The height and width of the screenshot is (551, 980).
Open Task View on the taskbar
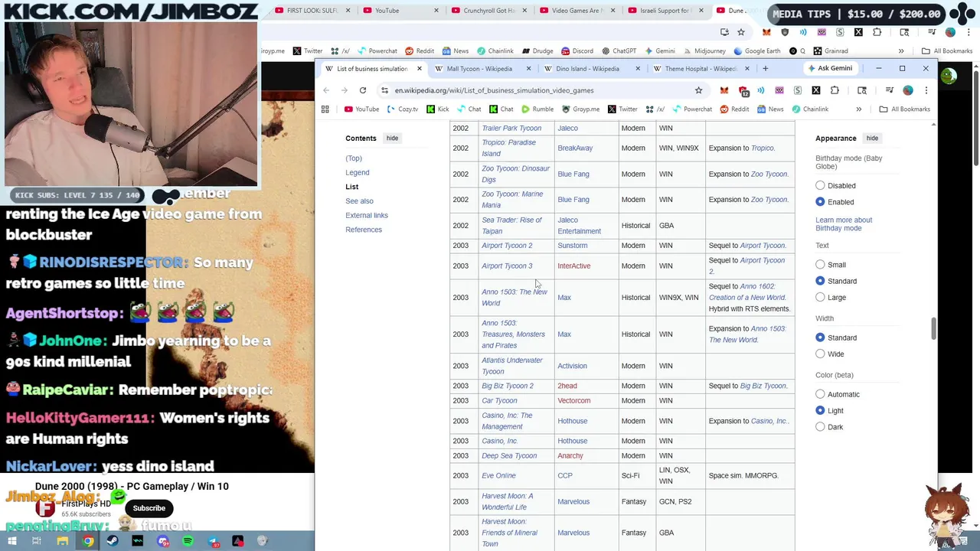click(36, 541)
